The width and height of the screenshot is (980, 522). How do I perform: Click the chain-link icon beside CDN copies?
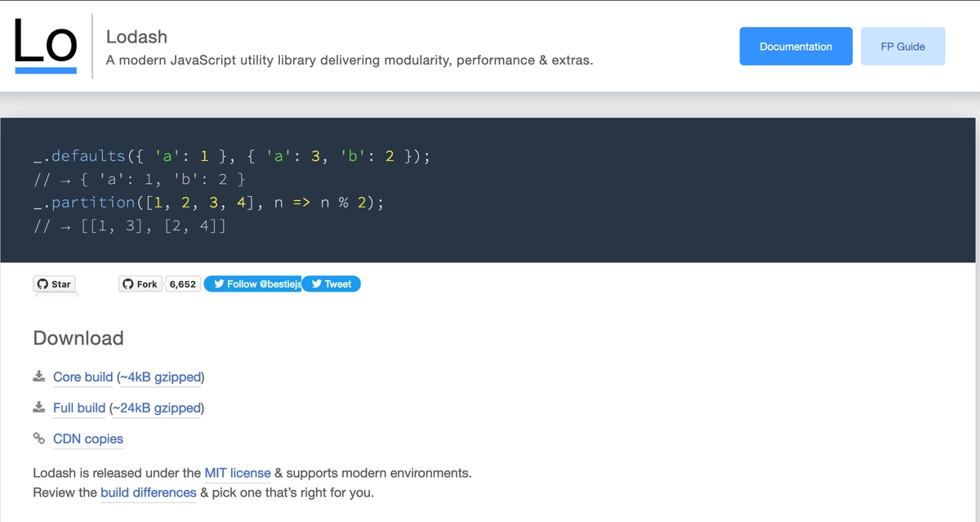click(x=38, y=438)
